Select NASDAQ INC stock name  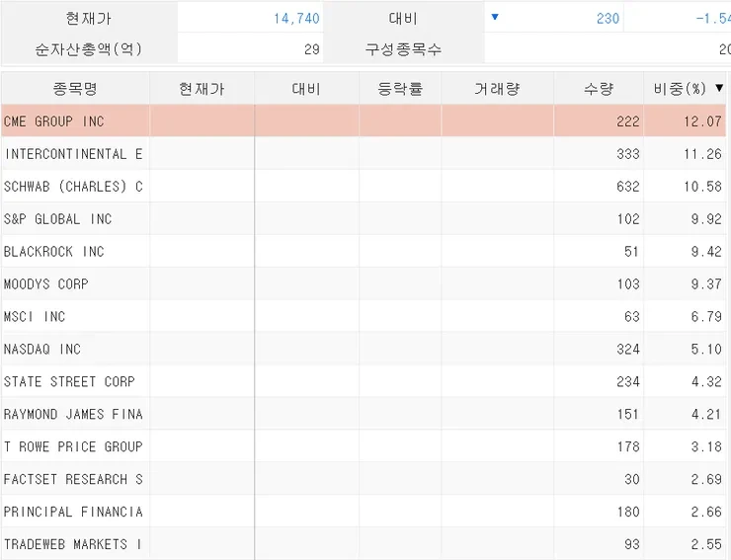click(x=41, y=350)
